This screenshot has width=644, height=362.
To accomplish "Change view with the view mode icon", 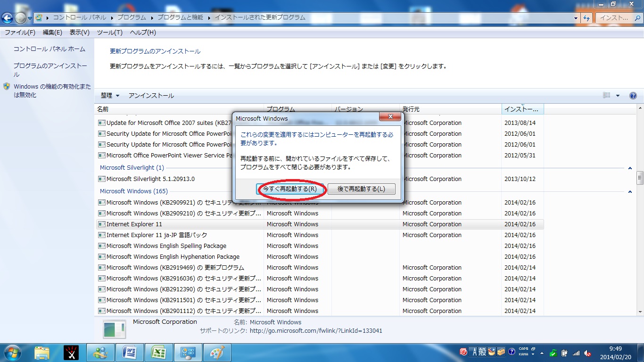I will coord(607,96).
